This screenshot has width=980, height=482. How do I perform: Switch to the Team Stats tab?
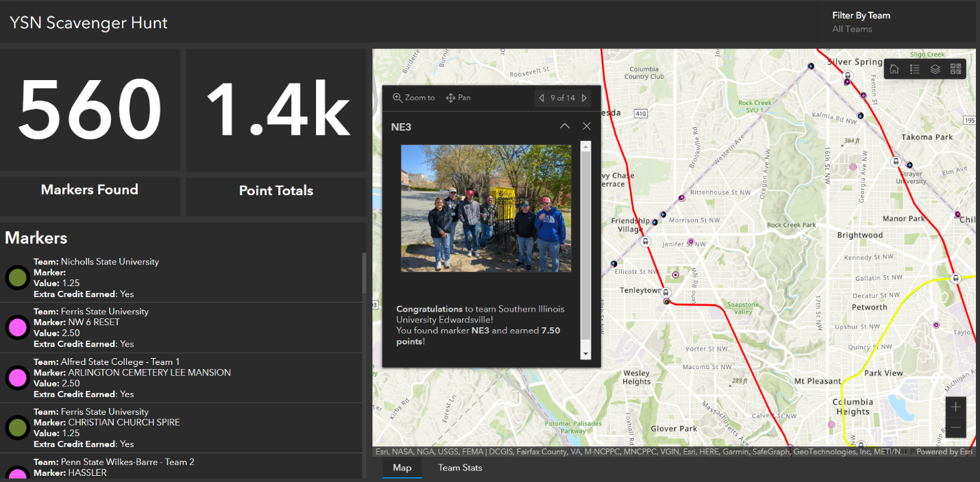(x=459, y=468)
